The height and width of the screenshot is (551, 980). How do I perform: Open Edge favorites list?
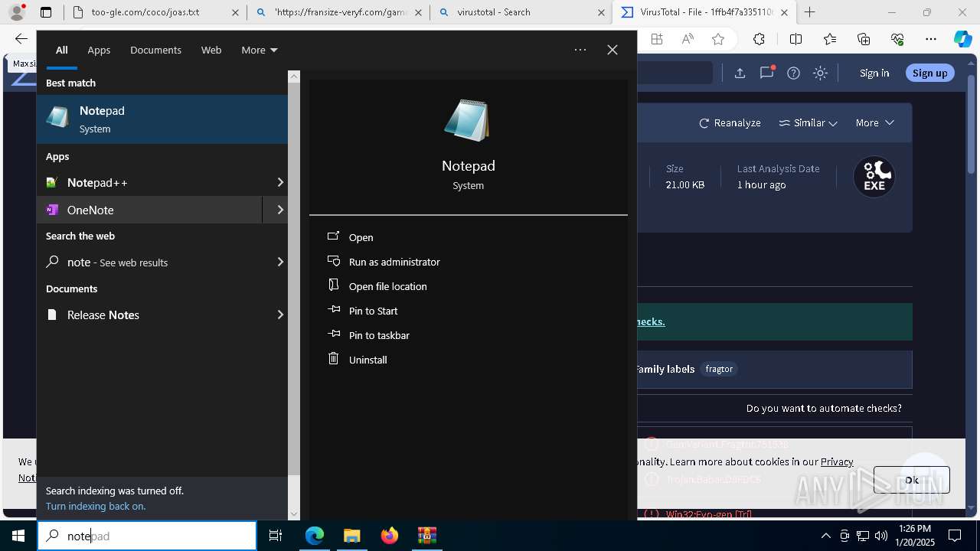click(x=830, y=39)
